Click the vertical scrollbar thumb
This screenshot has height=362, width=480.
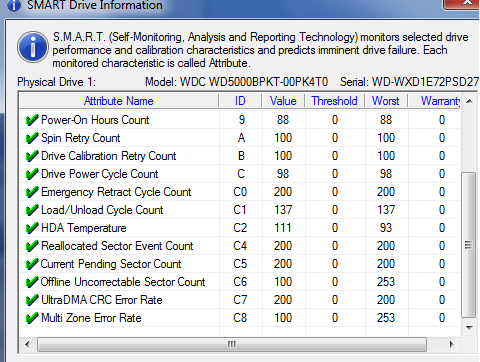[x=468, y=245]
